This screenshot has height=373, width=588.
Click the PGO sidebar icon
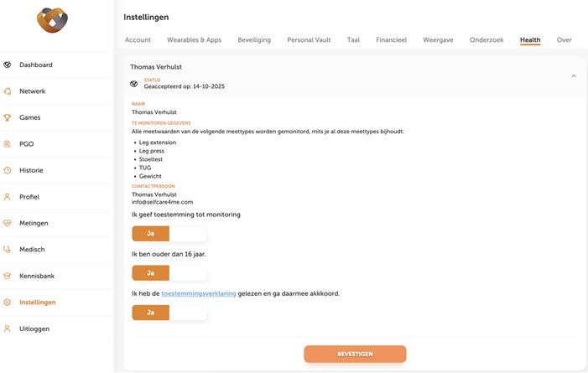click(8, 144)
